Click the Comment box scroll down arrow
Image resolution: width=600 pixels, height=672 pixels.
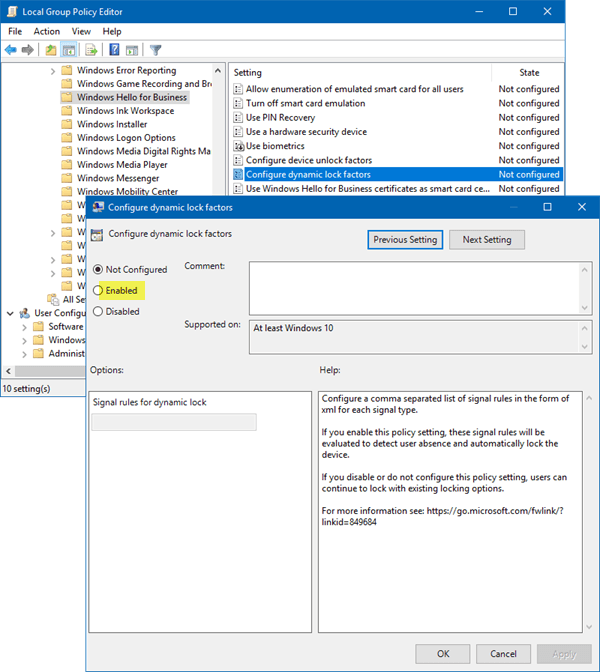click(584, 308)
